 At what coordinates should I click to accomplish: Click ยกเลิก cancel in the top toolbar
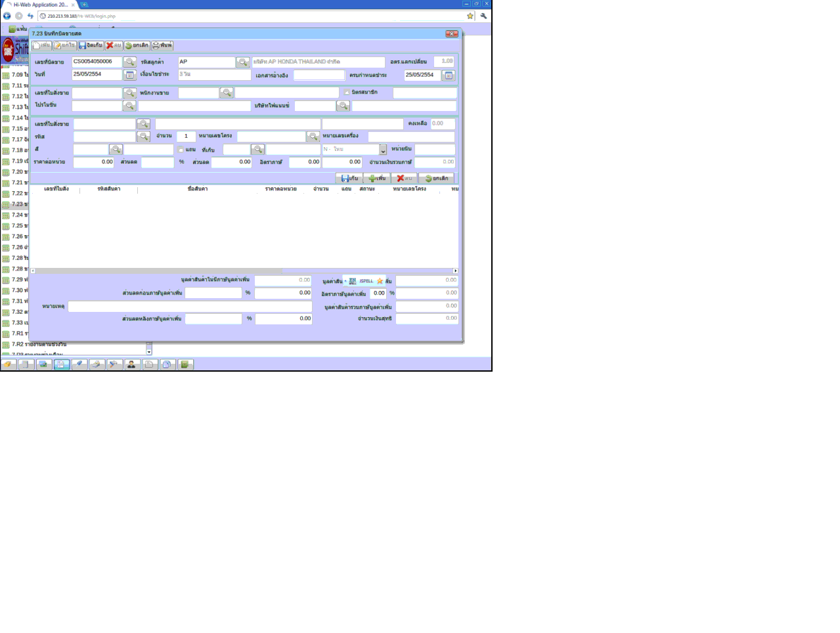[x=137, y=45]
